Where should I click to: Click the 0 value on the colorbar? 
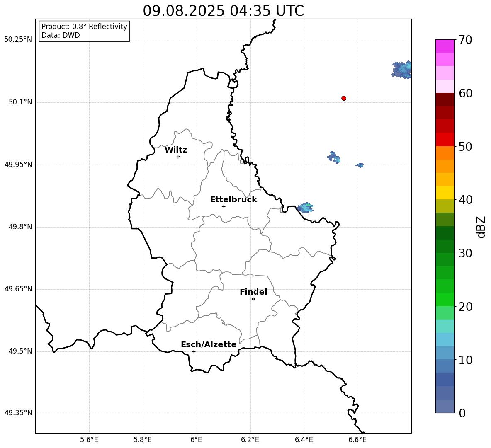(462, 413)
